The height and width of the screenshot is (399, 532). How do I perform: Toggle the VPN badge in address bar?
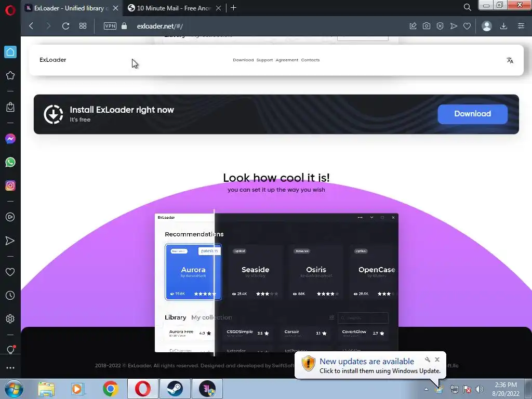[110, 26]
